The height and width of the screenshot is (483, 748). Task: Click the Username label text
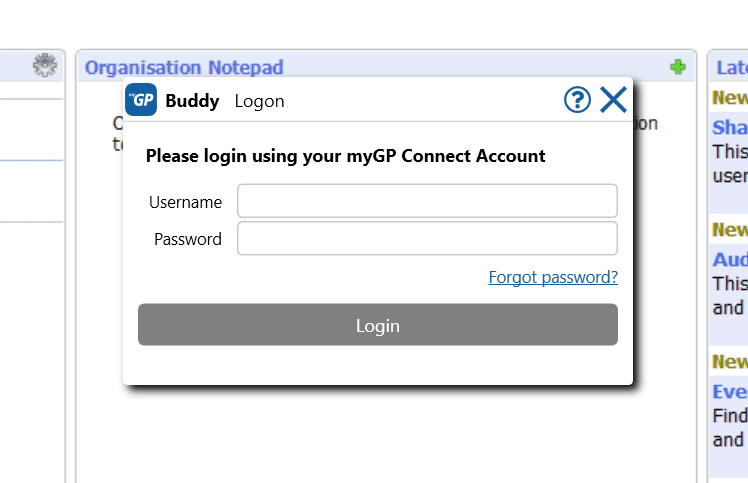click(x=186, y=202)
